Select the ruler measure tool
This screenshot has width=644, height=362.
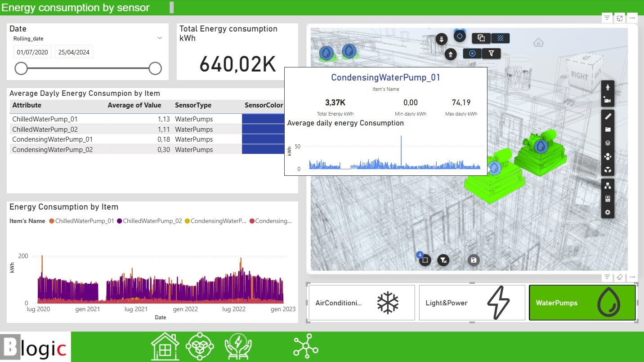(608, 116)
